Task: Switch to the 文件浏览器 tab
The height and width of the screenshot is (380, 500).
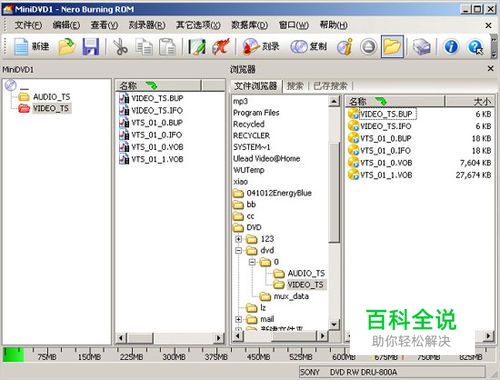Action: (x=255, y=86)
